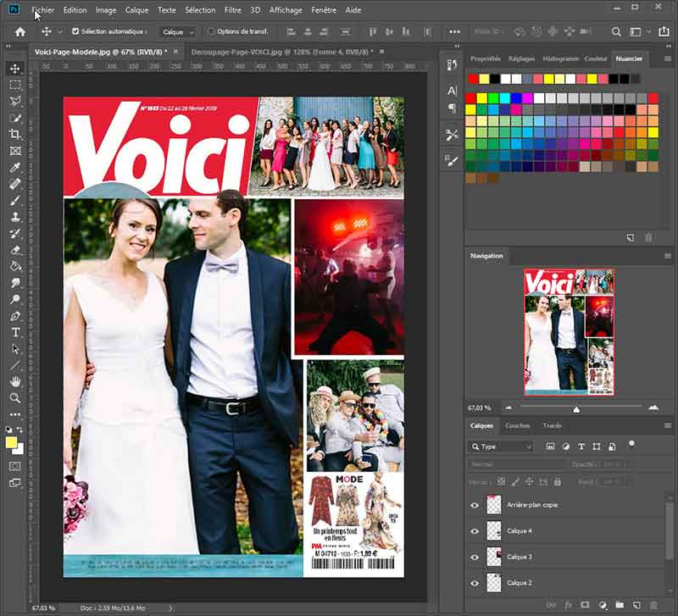Select the Crop tool
Image resolution: width=678 pixels, height=616 pixels.
[15, 134]
